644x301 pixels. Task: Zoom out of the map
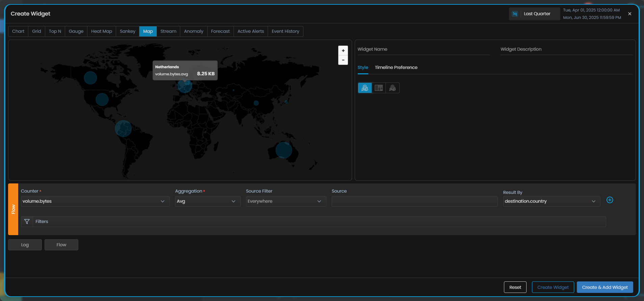(343, 60)
